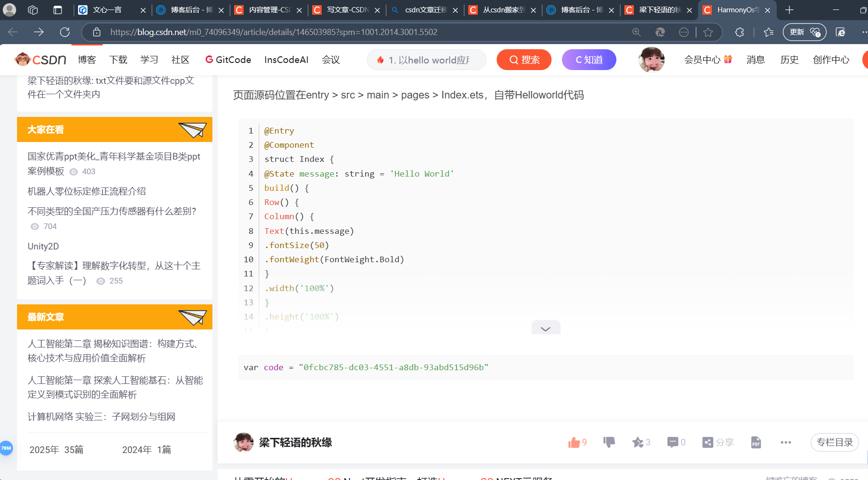Add page to favorites with star icon

click(x=708, y=32)
